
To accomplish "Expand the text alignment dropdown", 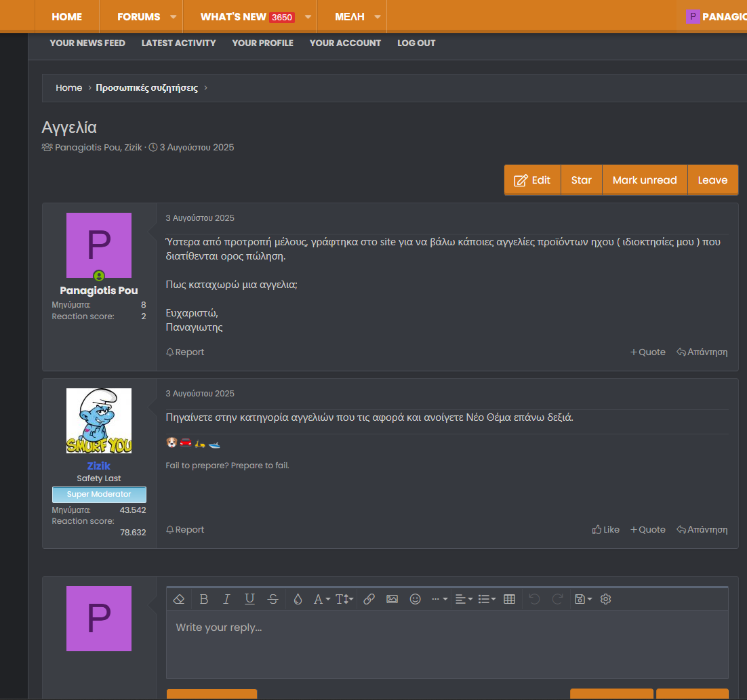I will tap(464, 599).
